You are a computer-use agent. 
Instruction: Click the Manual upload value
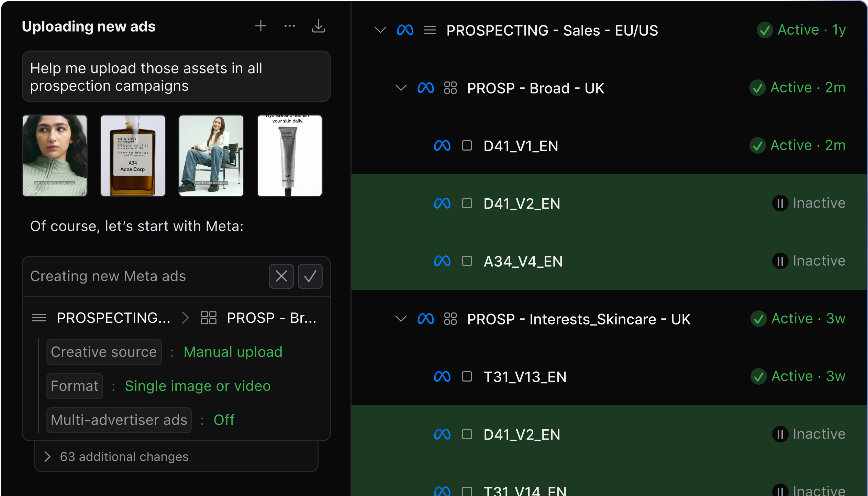[233, 352]
